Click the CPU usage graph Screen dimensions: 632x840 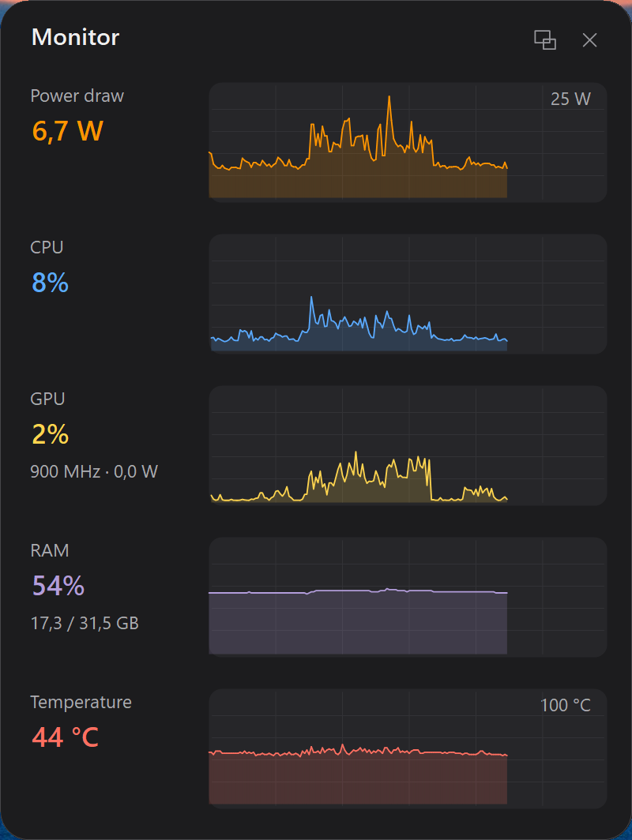tap(408, 294)
